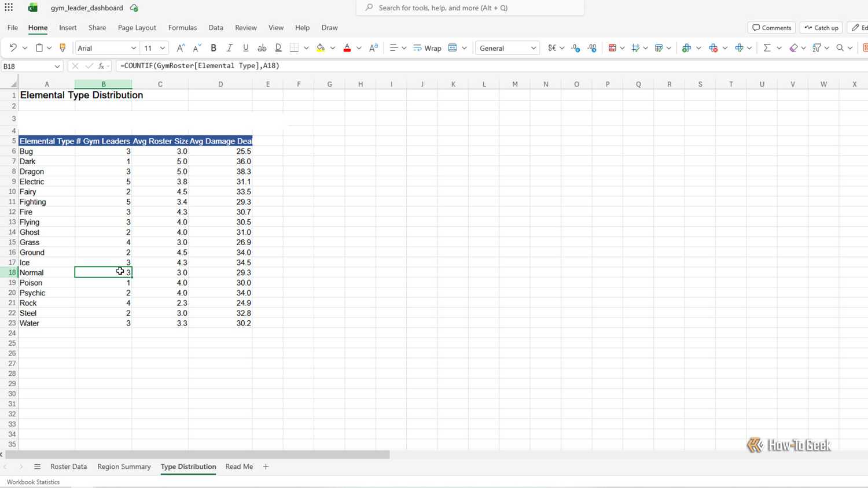Screen dimensions: 868x488
Task: Click the Insert Function fx button
Action: [101, 66]
